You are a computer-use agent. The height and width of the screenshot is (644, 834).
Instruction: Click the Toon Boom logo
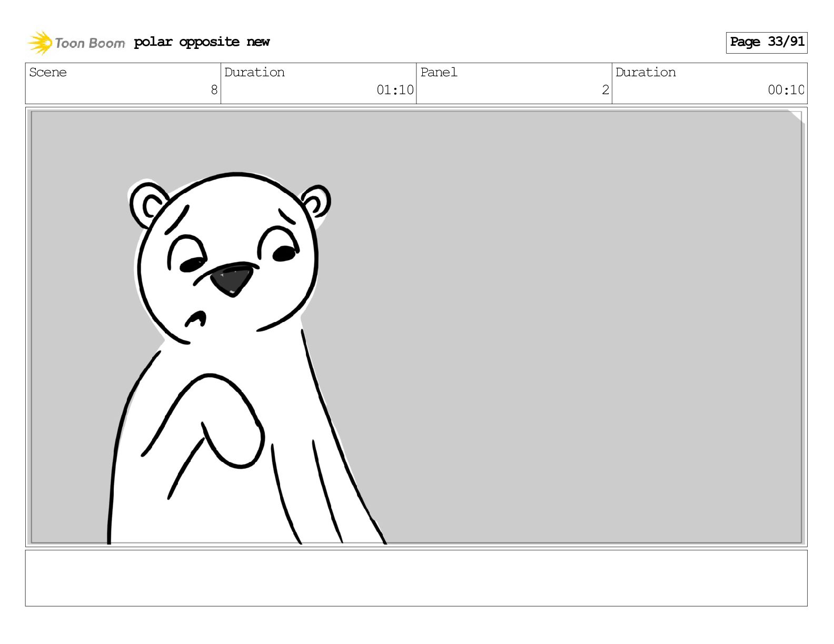[x=76, y=43]
